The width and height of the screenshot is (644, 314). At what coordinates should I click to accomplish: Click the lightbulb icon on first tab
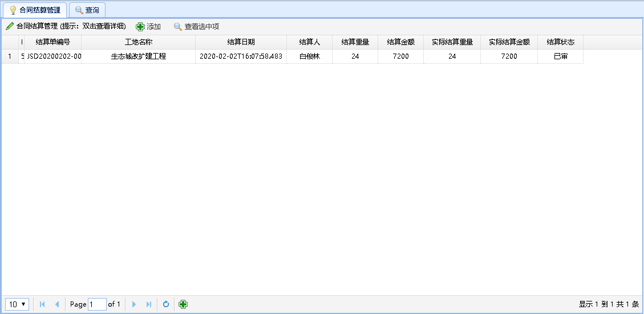point(13,10)
